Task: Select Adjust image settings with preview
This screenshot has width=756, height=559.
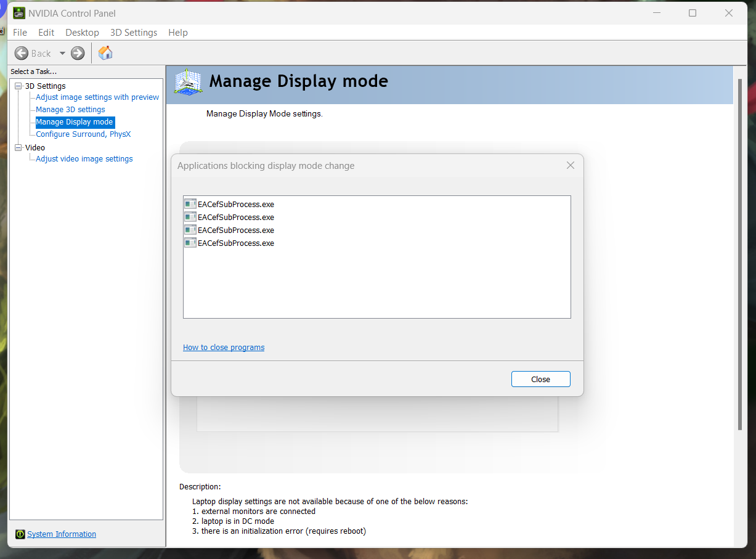Action: click(97, 97)
